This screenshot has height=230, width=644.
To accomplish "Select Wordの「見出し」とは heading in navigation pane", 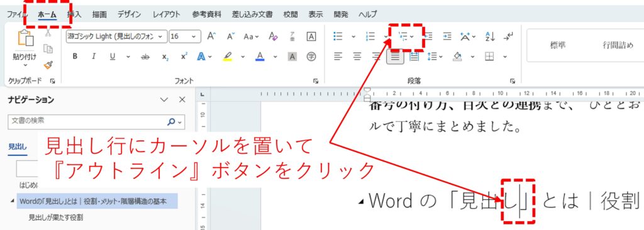I will (97, 201).
